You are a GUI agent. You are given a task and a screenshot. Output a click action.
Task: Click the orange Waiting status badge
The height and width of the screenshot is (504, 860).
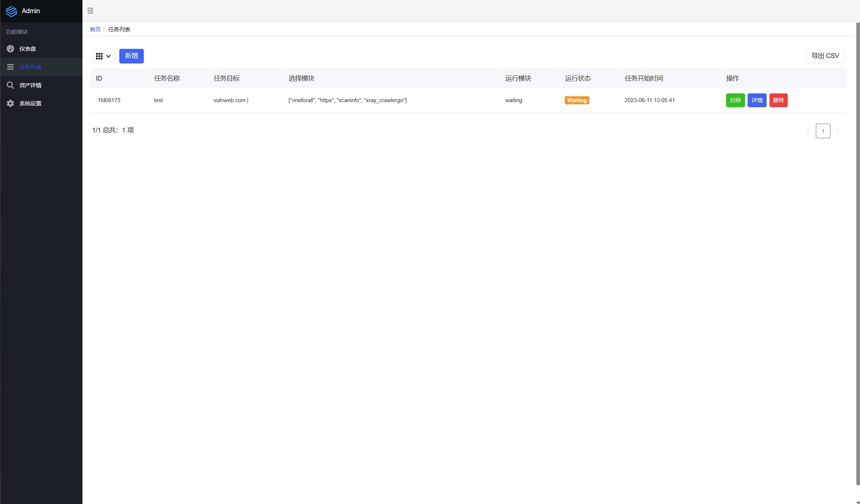pyautogui.click(x=577, y=100)
